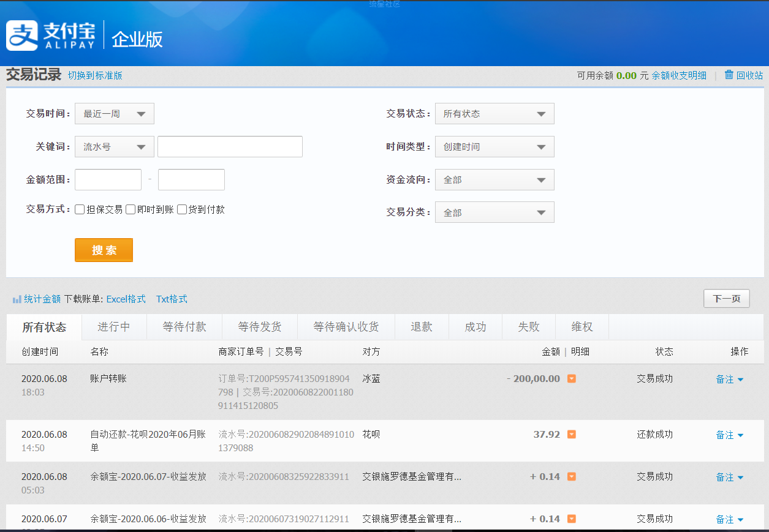769x532 pixels.
Task: Expand 备注 menu for 花呗 repayment row
Action: click(730, 435)
